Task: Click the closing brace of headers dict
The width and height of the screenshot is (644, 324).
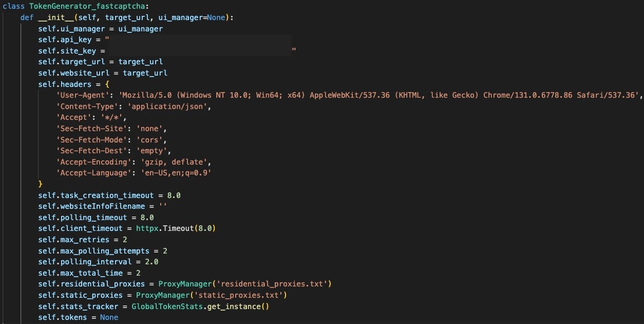Action: tap(41, 184)
